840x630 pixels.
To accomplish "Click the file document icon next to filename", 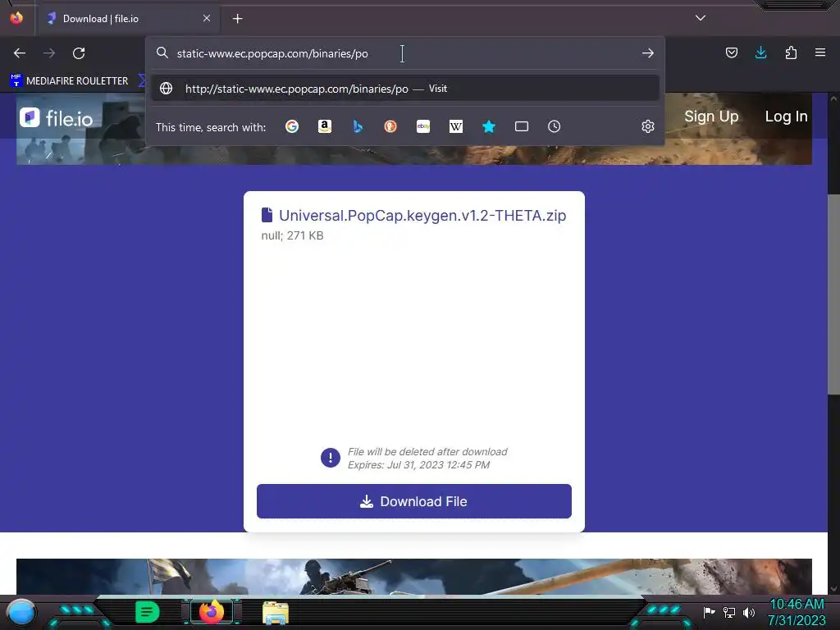I will coord(267,215).
